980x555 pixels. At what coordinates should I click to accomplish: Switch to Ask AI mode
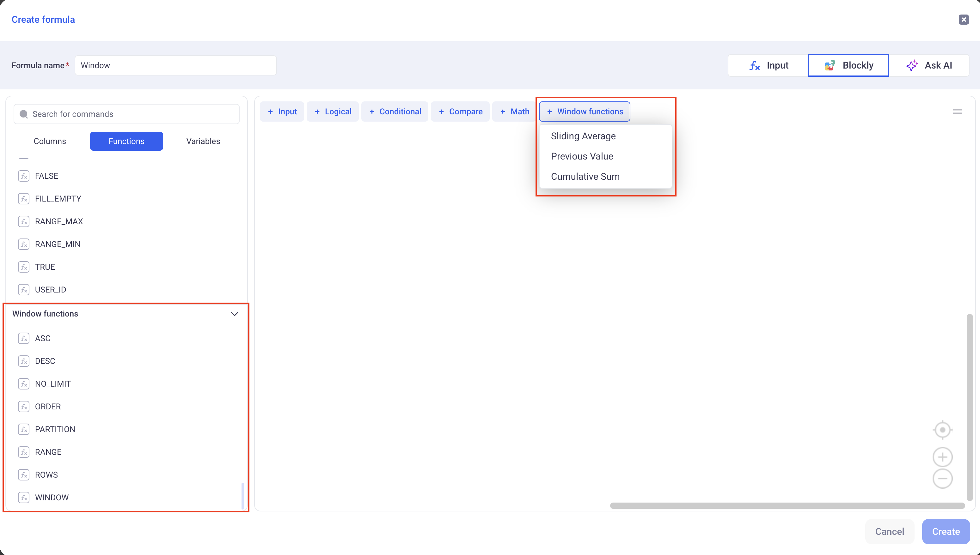point(929,66)
